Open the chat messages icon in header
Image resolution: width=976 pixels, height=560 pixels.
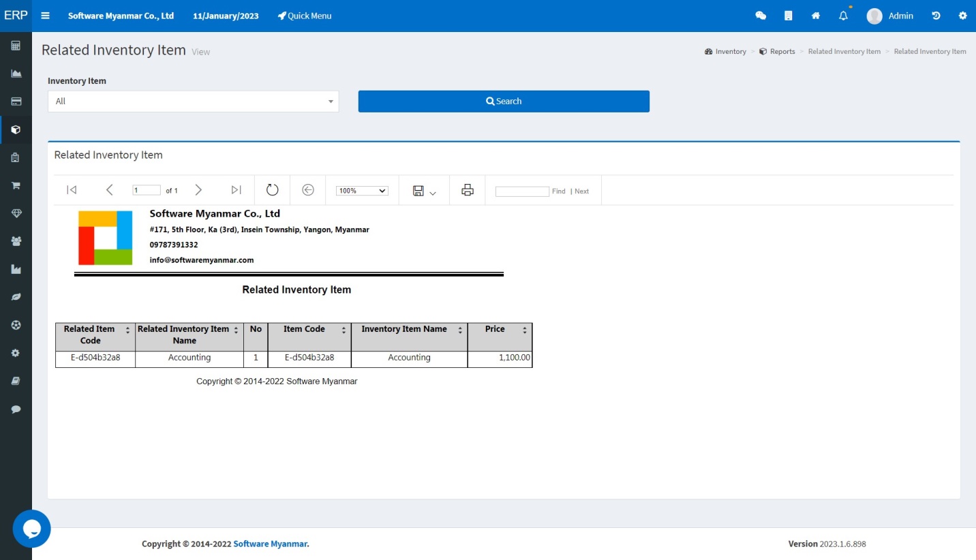click(761, 16)
